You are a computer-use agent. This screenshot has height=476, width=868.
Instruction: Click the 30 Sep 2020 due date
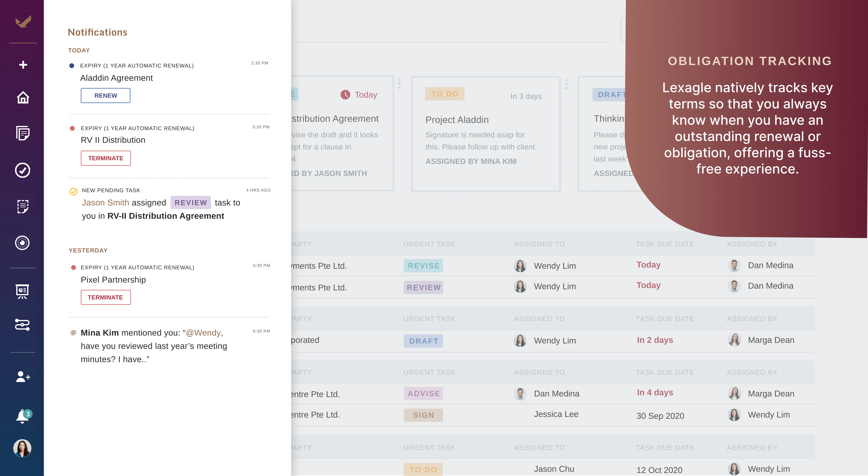click(660, 416)
